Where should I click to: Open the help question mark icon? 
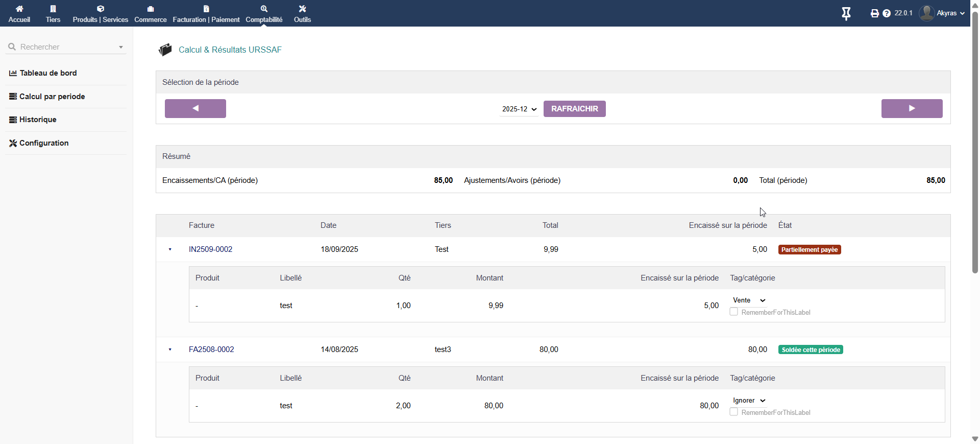pyautogui.click(x=887, y=13)
